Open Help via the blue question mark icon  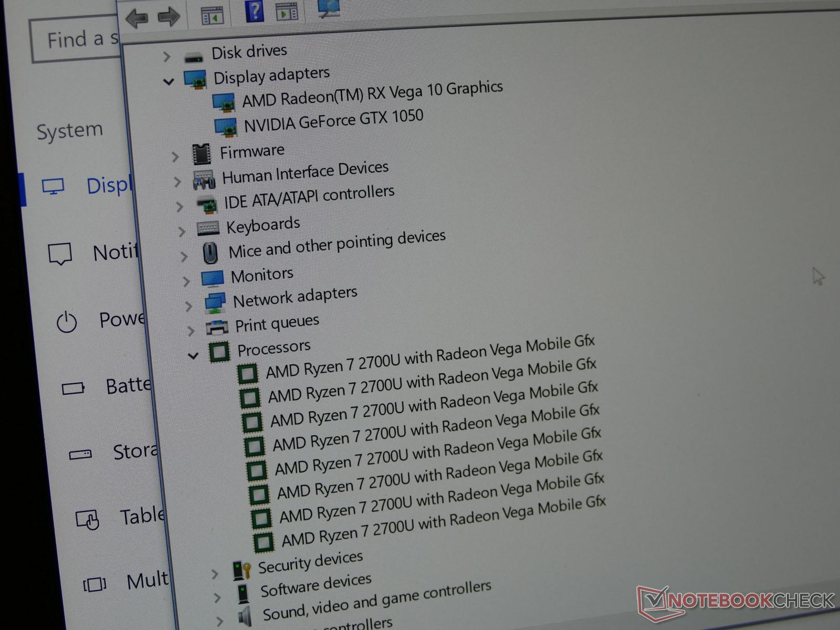tap(255, 11)
